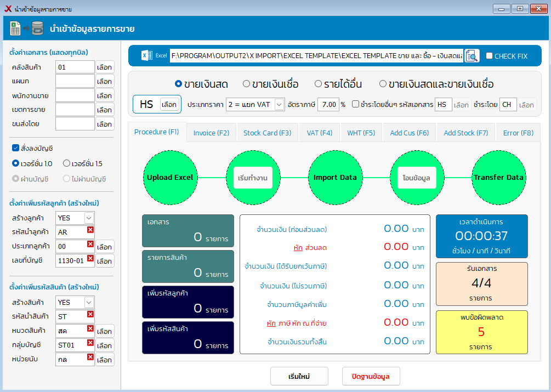Select ขายเงินสด radio option
The width and height of the screenshot is (551, 392).
pyautogui.click(x=179, y=83)
